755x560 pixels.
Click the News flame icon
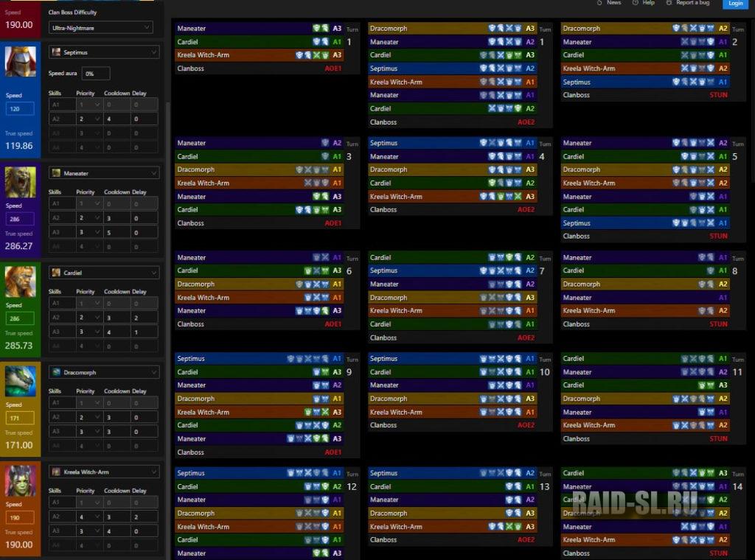coord(599,3)
